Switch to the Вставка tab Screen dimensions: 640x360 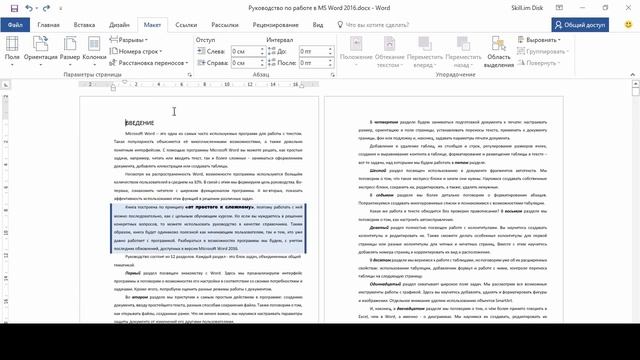84,25
